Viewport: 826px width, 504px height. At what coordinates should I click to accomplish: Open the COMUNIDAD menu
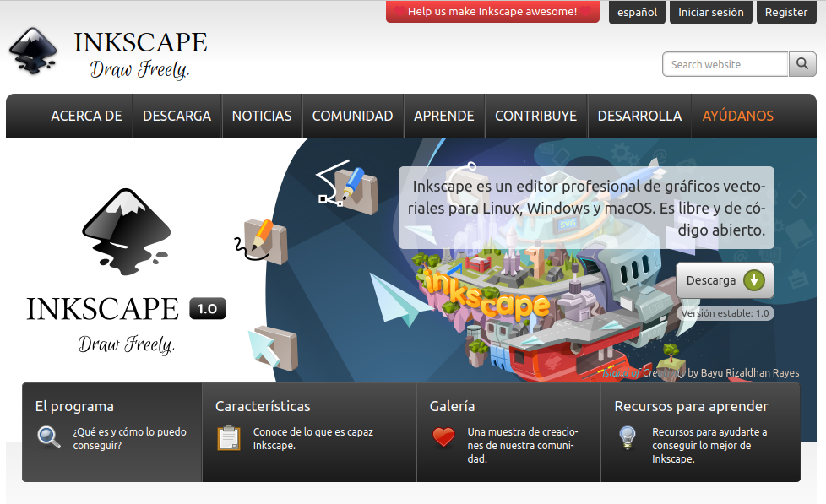(x=352, y=116)
